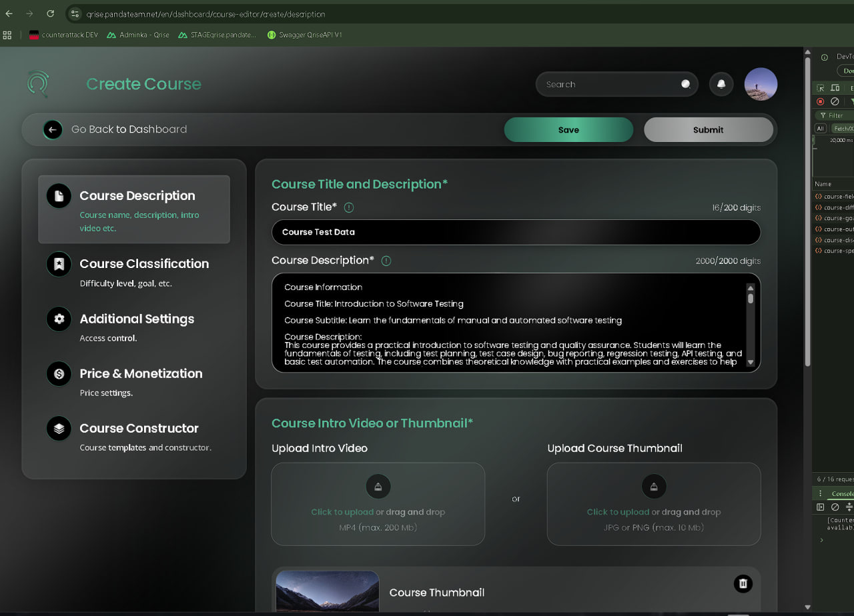Click the back arrow beside Go Back to Dashboard
Screen dimensions: 854x616
53,129
